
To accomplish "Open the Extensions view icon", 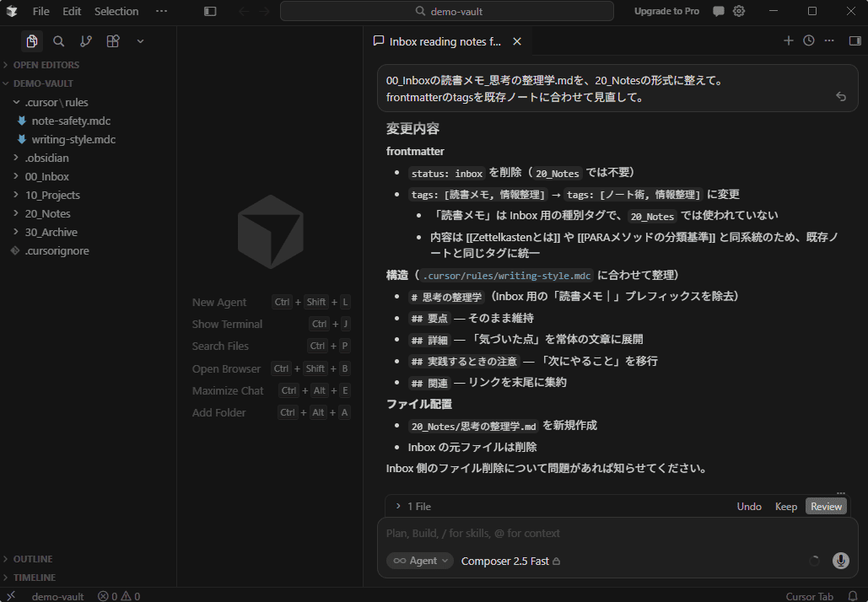I will click(113, 41).
